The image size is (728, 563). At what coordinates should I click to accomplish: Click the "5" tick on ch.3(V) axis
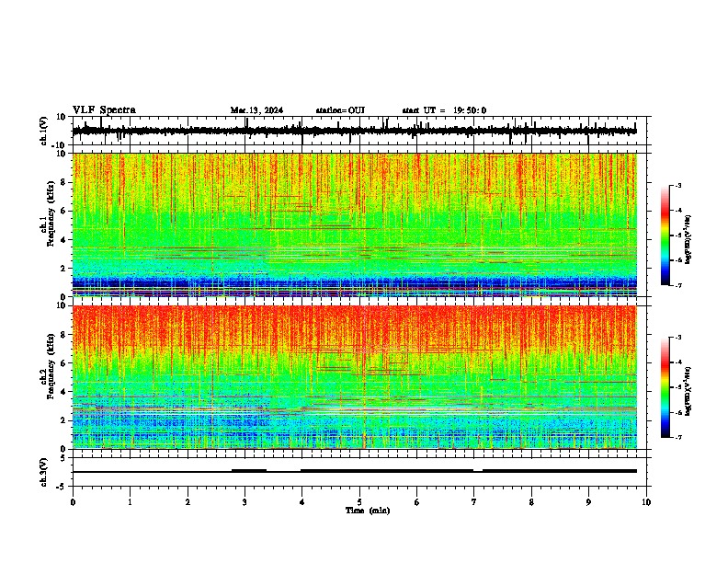(64, 457)
